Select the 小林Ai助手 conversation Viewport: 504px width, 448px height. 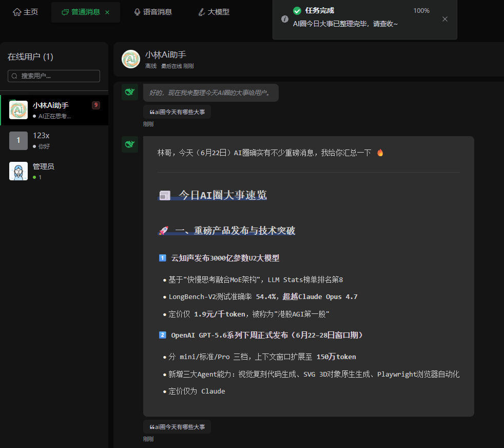click(x=54, y=110)
